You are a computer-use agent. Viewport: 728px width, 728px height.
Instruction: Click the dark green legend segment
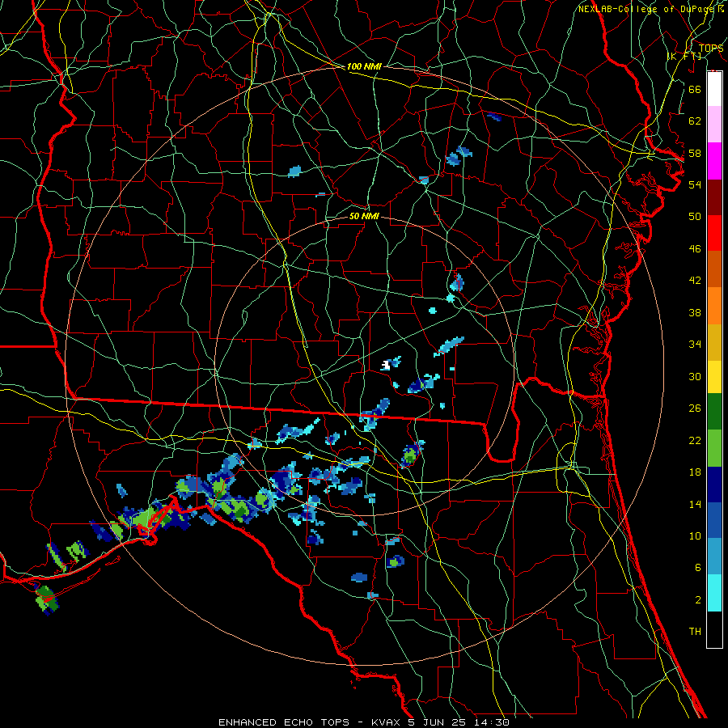[x=714, y=412]
